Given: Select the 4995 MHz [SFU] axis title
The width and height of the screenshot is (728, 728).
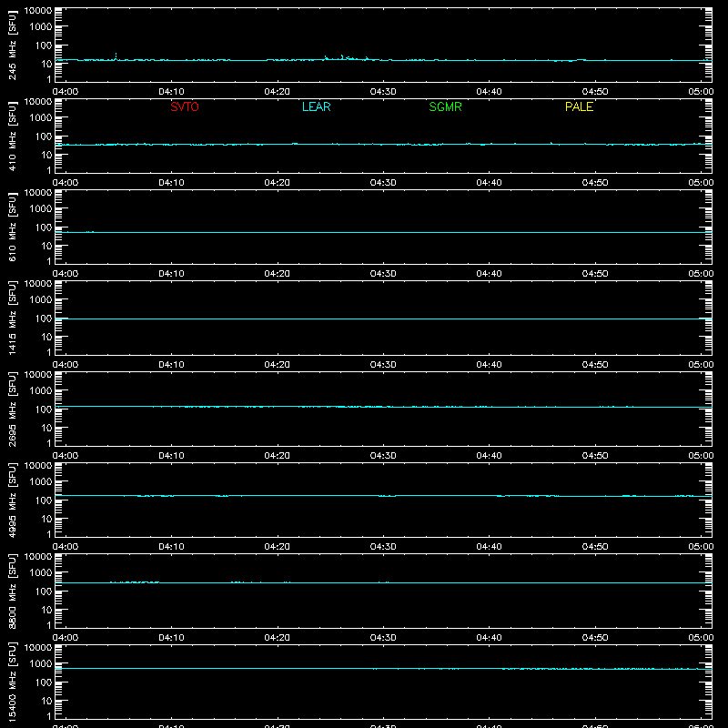Looking at the screenshot, I should point(12,500).
